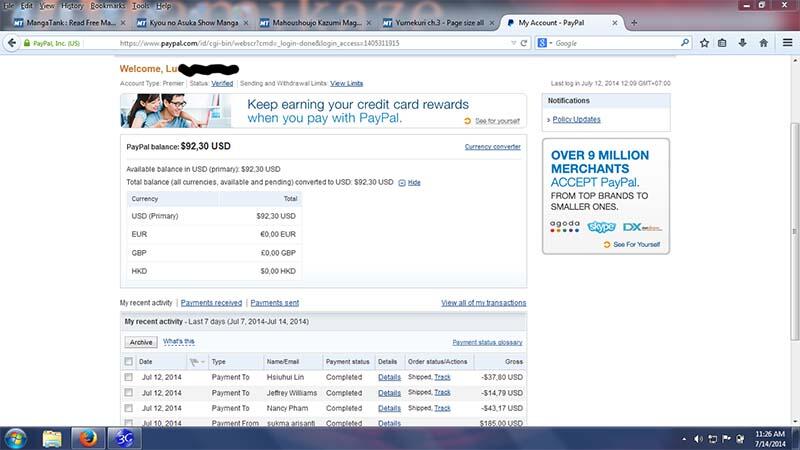Screen dimensions: 800x450
Task: Click the taskbar clock and date
Action: point(770,439)
